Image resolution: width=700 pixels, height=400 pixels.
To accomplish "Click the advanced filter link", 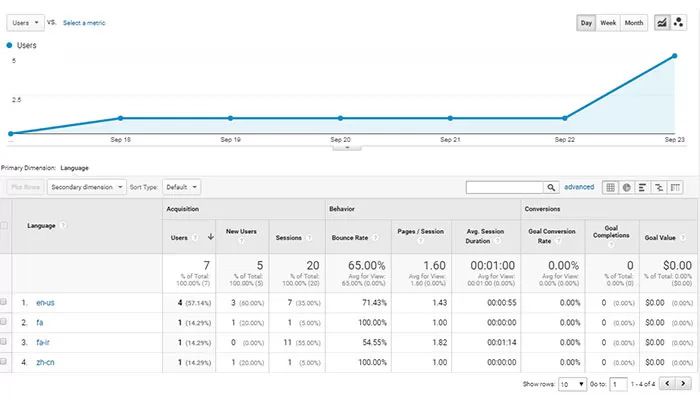I will point(579,187).
